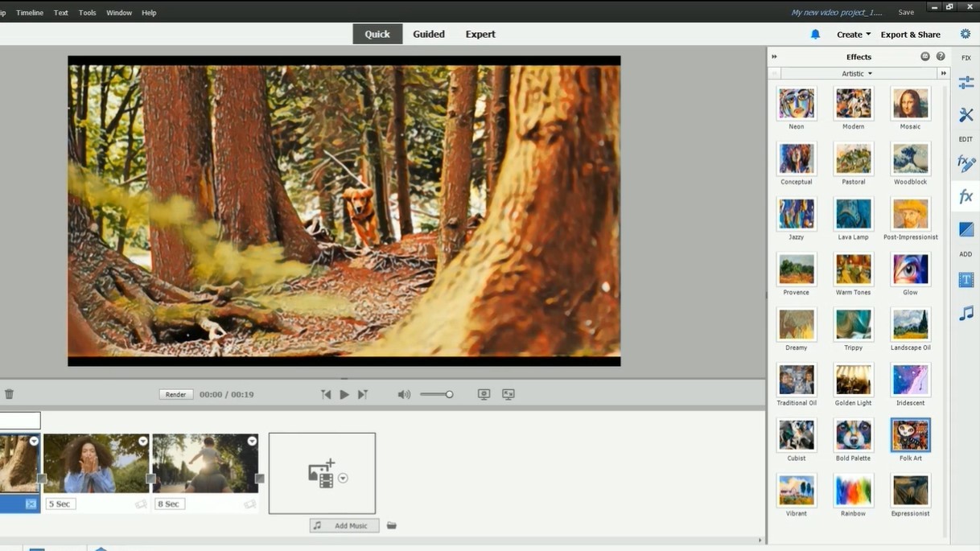Switch to Guided mode tab
Image resolution: width=980 pixels, height=551 pixels.
[x=429, y=34]
